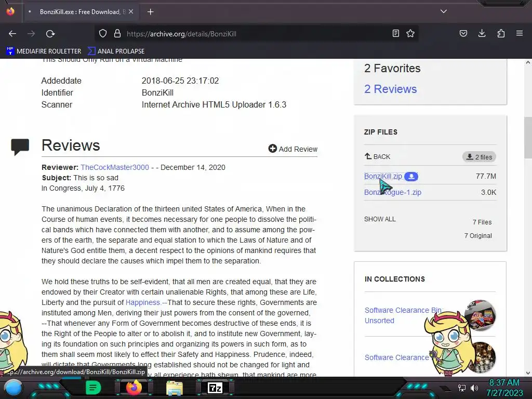Save the page to Pocket
The image size is (532, 399).
[463, 34]
